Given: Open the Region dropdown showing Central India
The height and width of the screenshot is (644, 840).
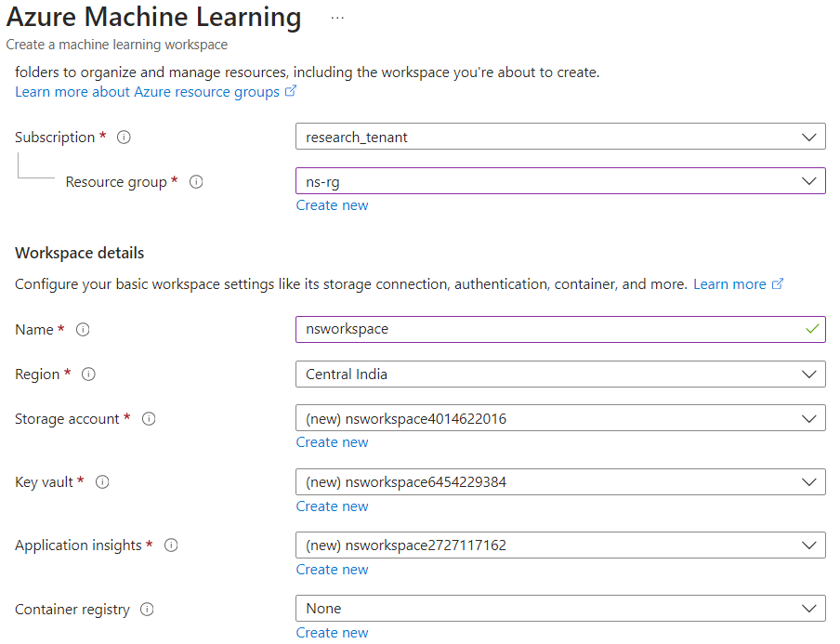Looking at the screenshot, I should (x=559, y=375).
